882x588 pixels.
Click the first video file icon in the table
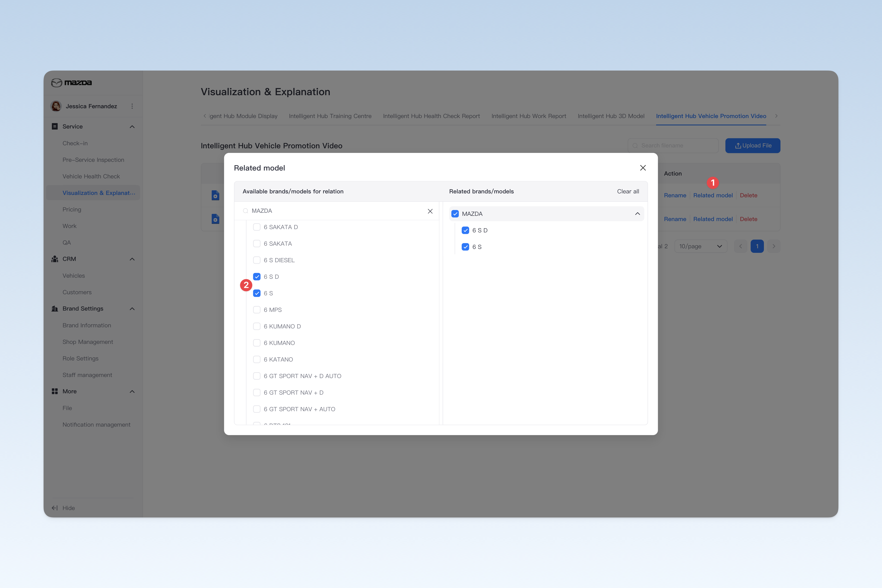tap(215, 195)
